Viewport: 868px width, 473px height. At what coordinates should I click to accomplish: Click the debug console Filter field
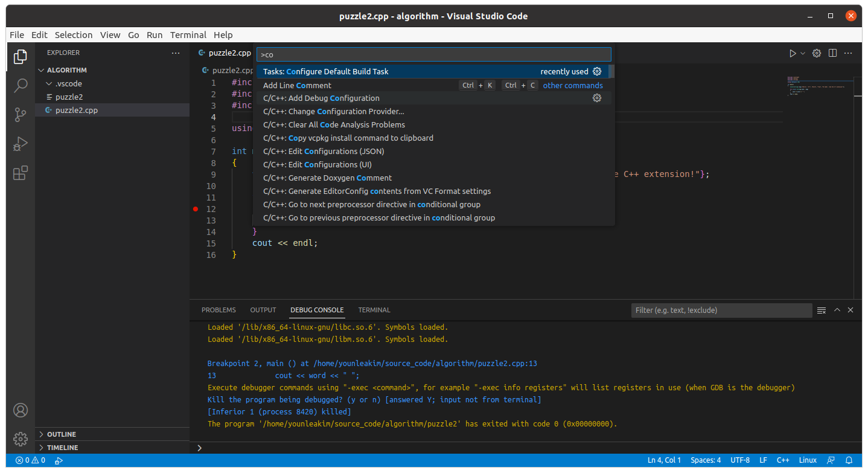[x=721, y=310]
